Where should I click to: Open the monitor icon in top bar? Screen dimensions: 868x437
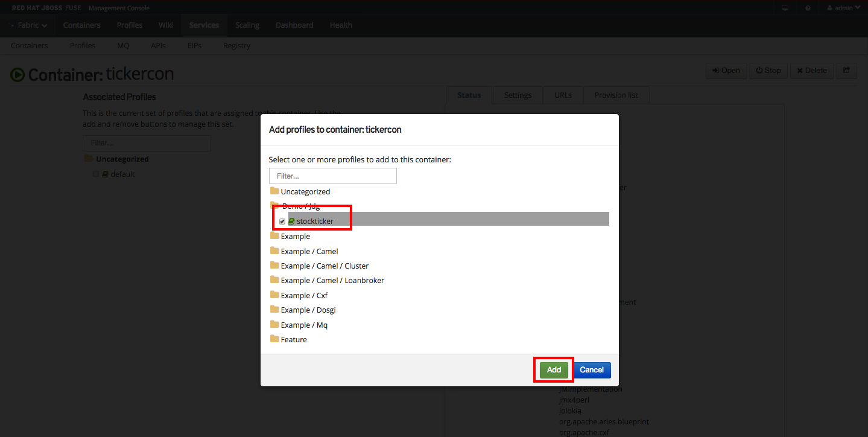click(x=785, y=8)
